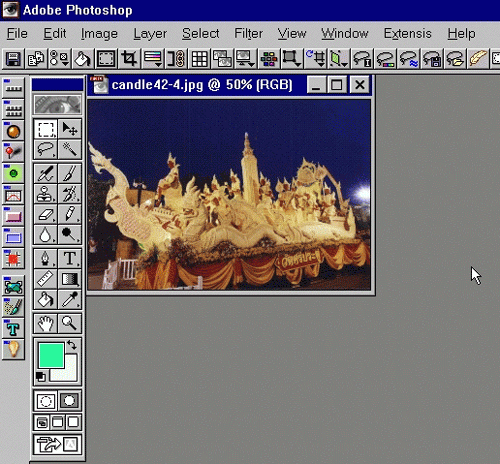Click the dashed marquee icon in top toolbar
The width and height of the screenshot is (500, 464).
pyautogui.click(x=106, y=59)
